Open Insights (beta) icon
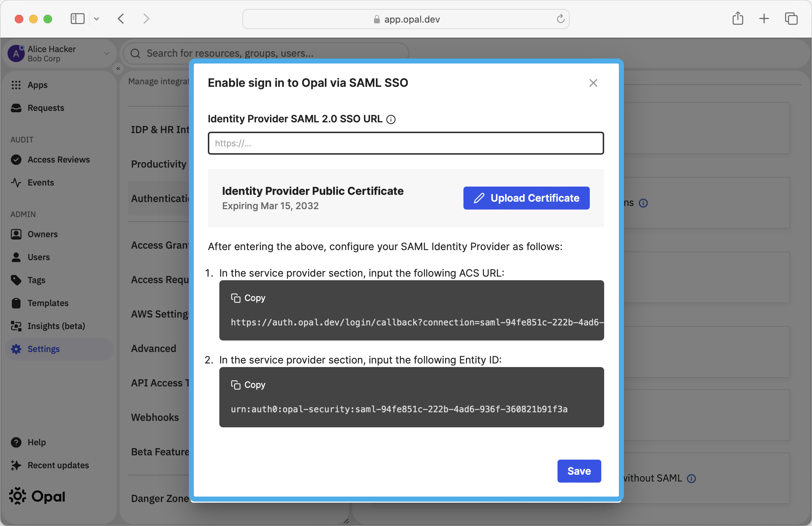 [16, 326]
